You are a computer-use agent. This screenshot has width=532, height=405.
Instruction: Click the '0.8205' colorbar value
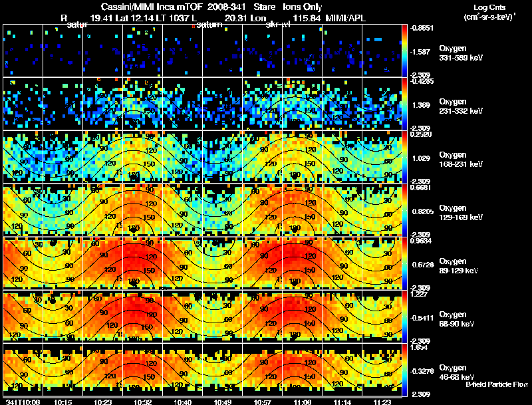[423, 211]
